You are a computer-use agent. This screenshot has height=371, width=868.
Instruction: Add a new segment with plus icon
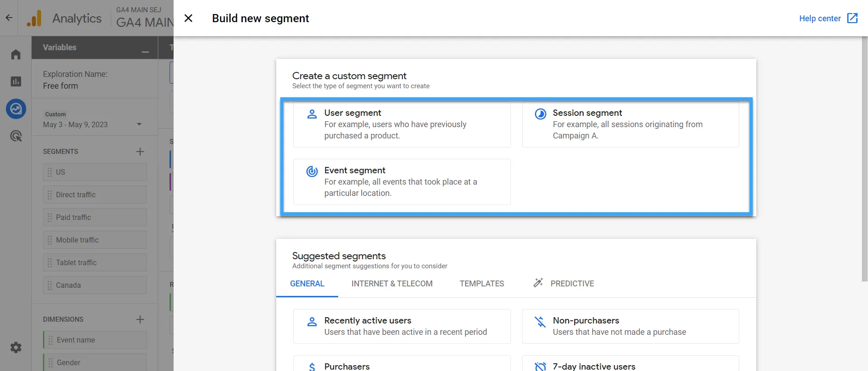pyautogui.click(x=140, y=152)
